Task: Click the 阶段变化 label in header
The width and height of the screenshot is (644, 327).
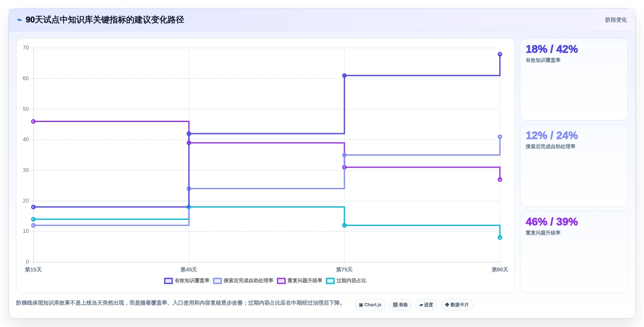Action: coord(616,20)
